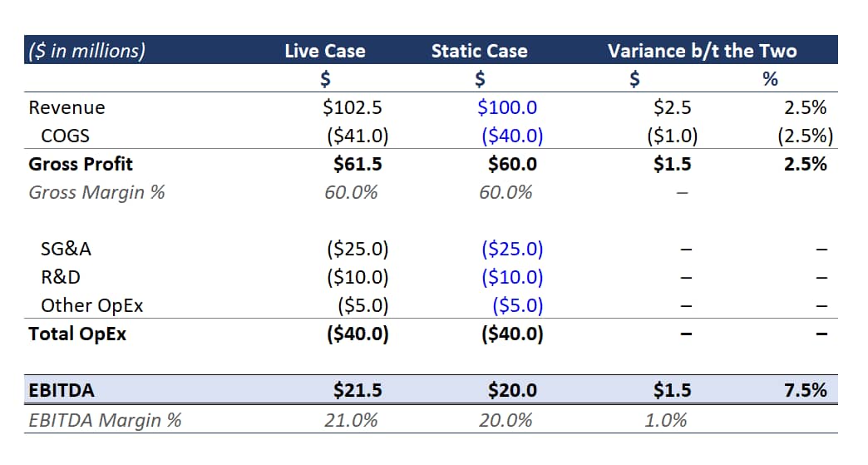The image size is (868, 465).
Task: Select revenue variance $2.5 cell
Action: tap(672, 107)
